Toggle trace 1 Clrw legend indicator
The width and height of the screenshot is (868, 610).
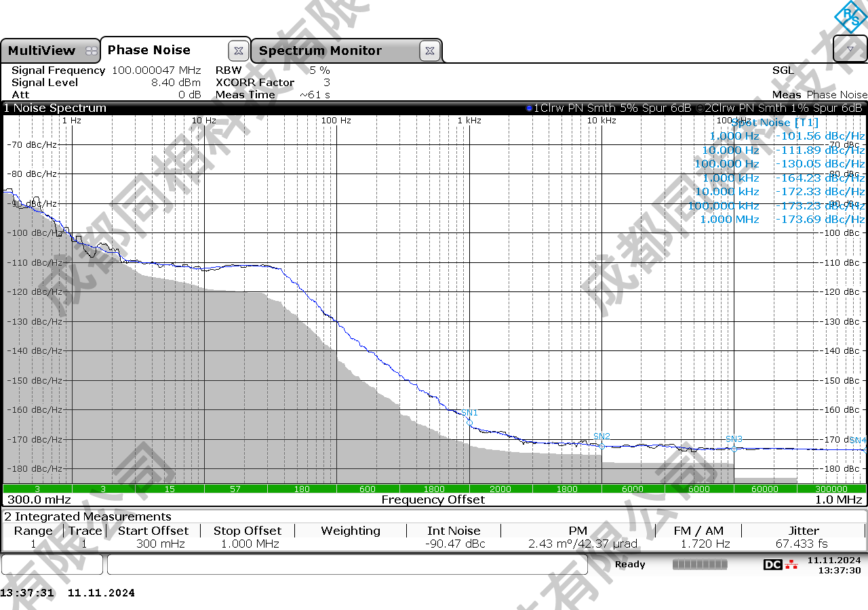coord(529,108)
